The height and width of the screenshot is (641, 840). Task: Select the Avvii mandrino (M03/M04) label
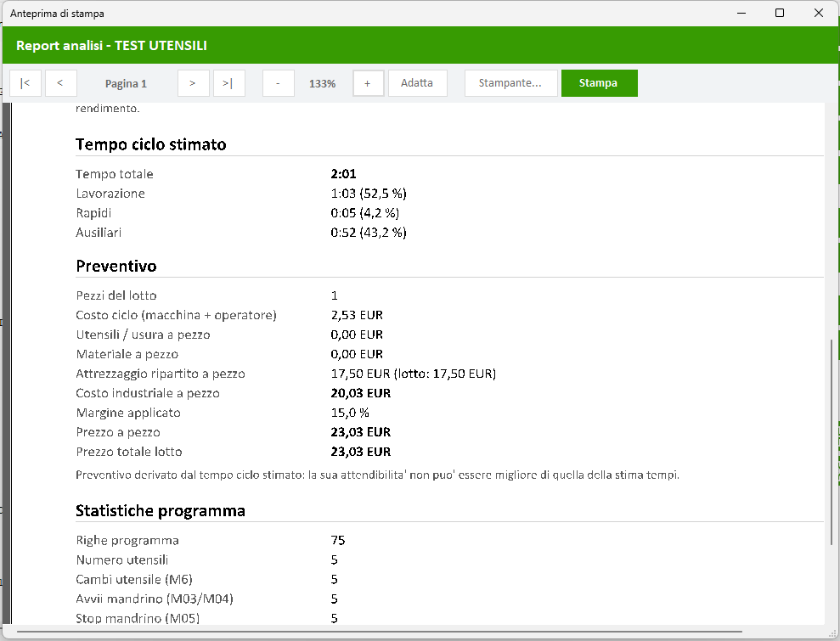coord(155,599)
